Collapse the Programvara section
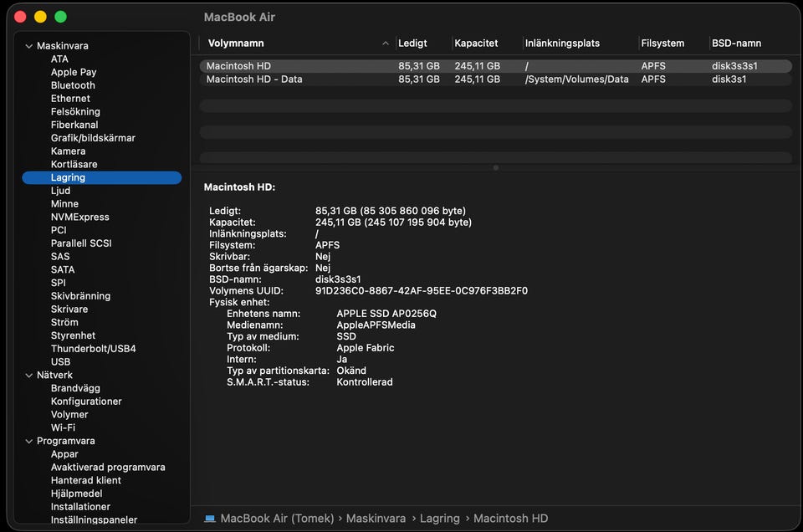The height and width of the screenshot is (532, 803). click(28, 442)
